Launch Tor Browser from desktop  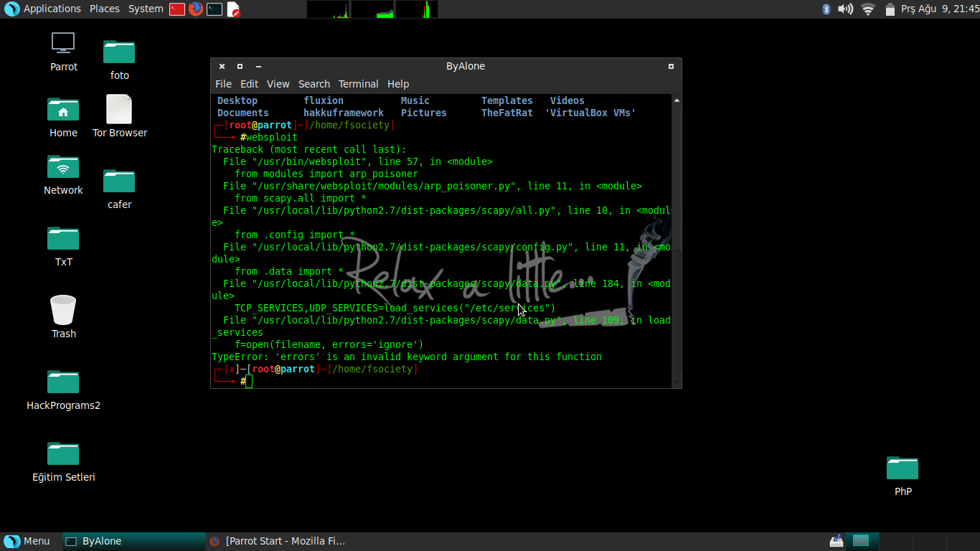point(119,117)
